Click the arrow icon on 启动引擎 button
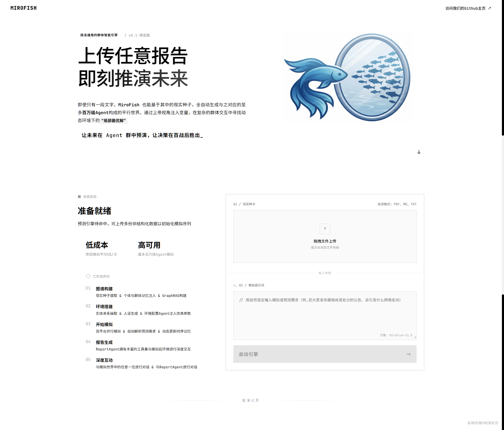This screenshot has width=504, height=430. click(408, 354)
